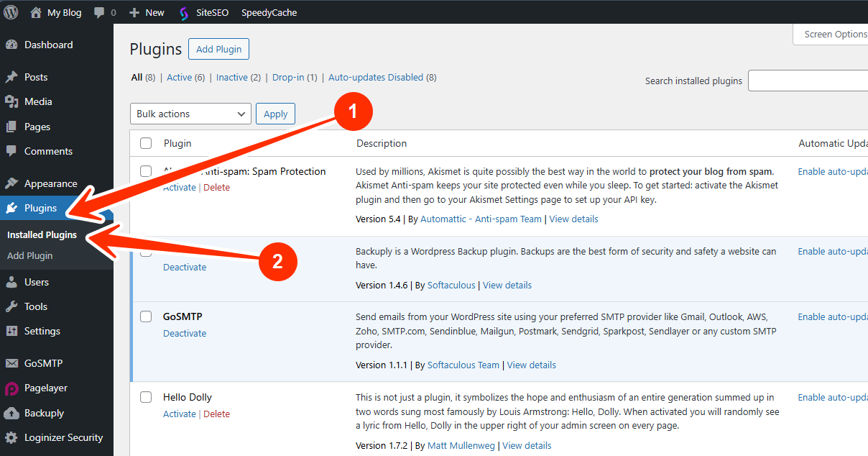The width and height of the screenshot is (868, 456).
Task: Click the Pagelayer logo icon
Action: [x=11, y=388]
